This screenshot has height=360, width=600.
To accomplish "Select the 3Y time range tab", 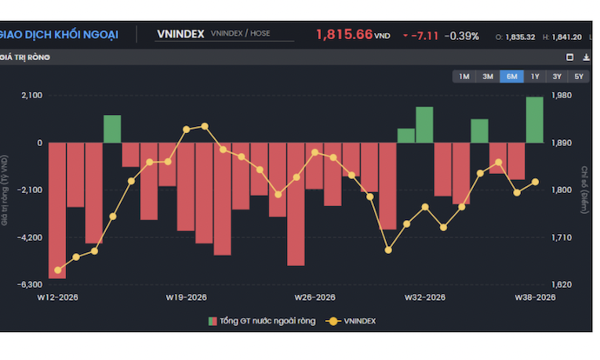I will tap(557, 77).
